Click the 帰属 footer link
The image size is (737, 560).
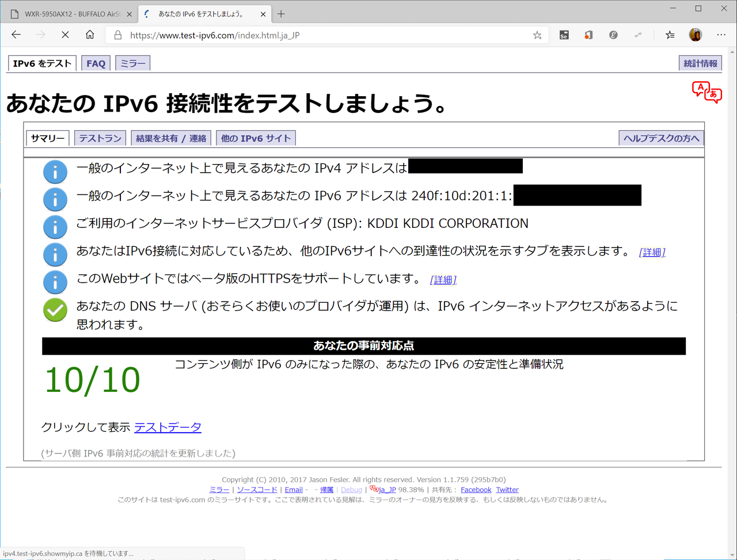(326, 490)
